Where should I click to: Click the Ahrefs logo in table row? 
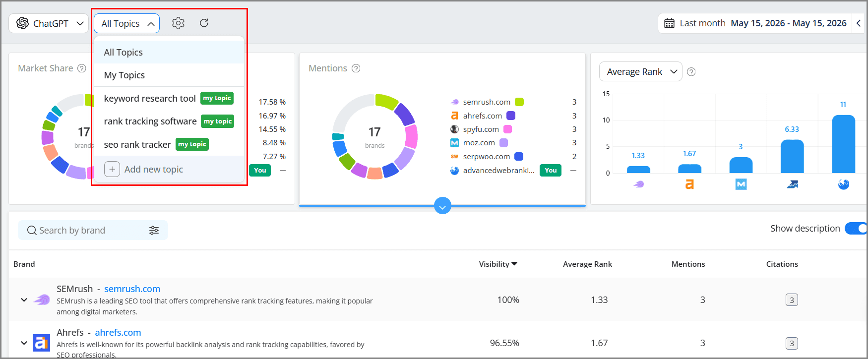pyautogui.click(x=41, y=343)
